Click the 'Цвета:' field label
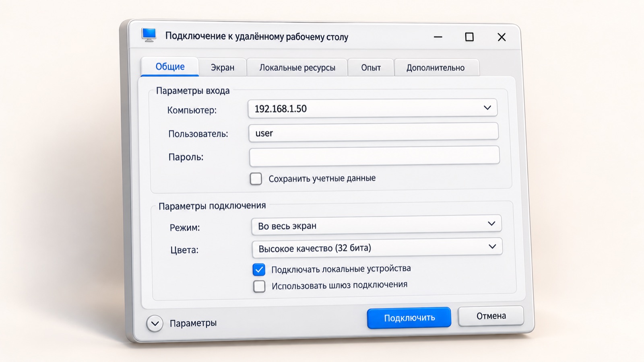Viewport: 644px width, 362px height. pos(184,250)
